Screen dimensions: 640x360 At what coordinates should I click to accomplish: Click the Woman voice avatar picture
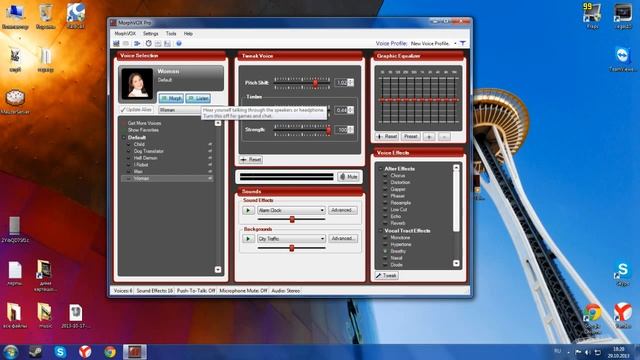click(x=137, y=83)
